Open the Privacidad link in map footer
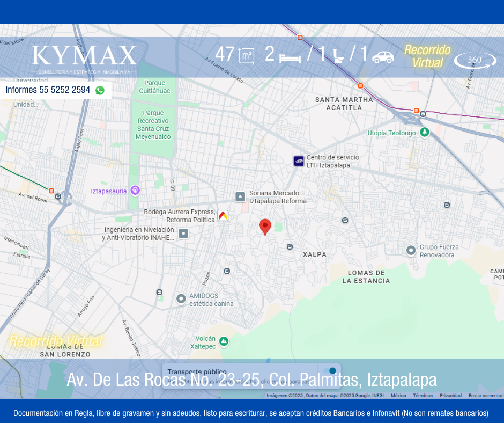The image size is (504, 423). pyautogui.click(x=450, y=396)
